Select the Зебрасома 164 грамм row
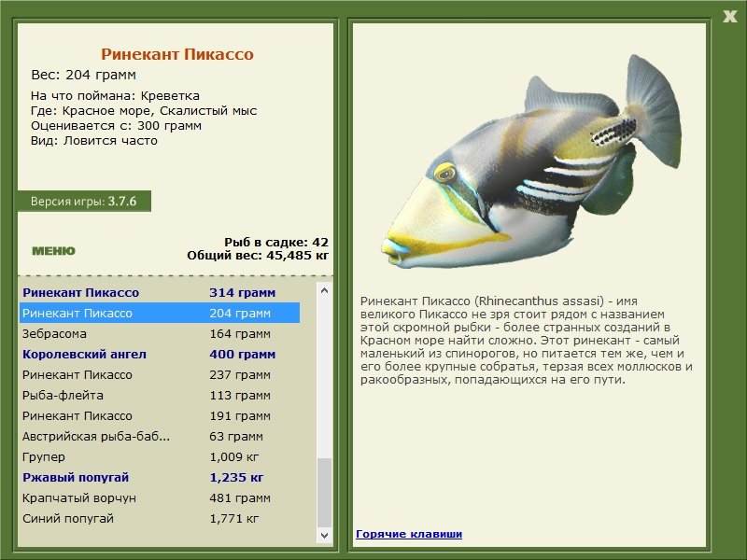The image size is (747, 560). 160,333
